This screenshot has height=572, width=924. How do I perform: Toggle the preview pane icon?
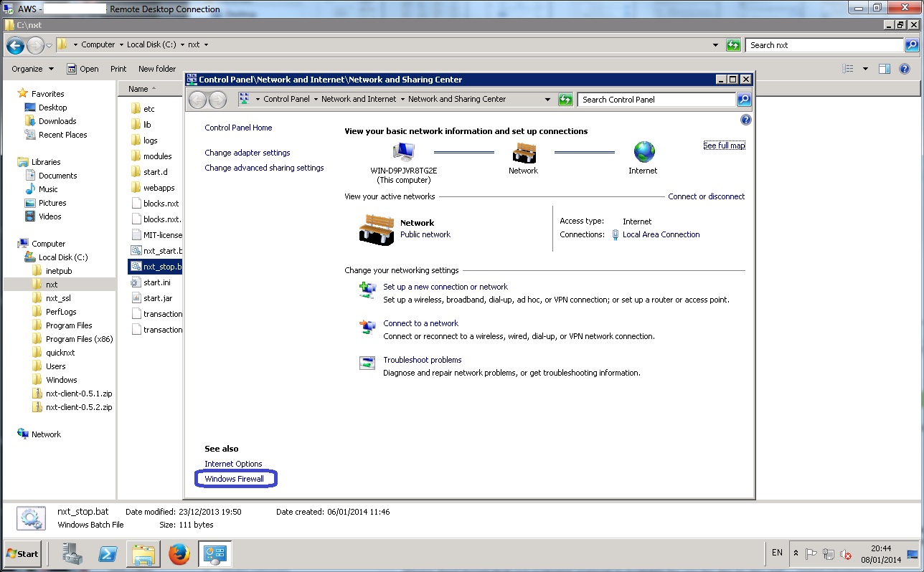[x=885, y=69]
